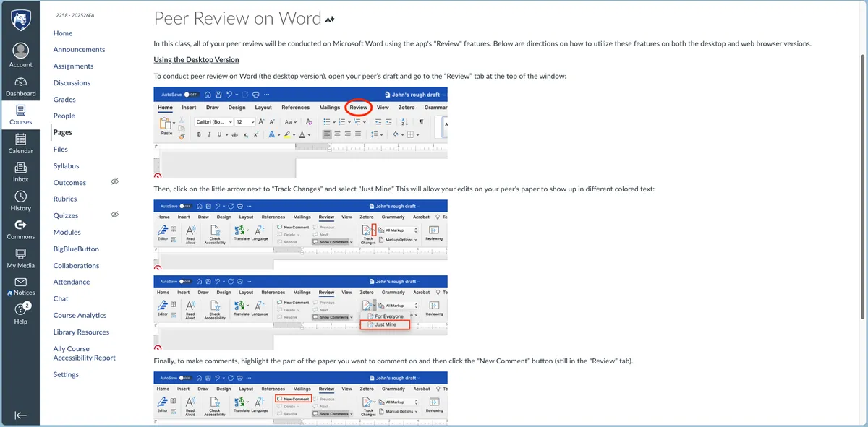The width and height of the screenshot is (868, 427).
Task: Toggle the hidden eye icon beside Outcomes
Action: 114,182
